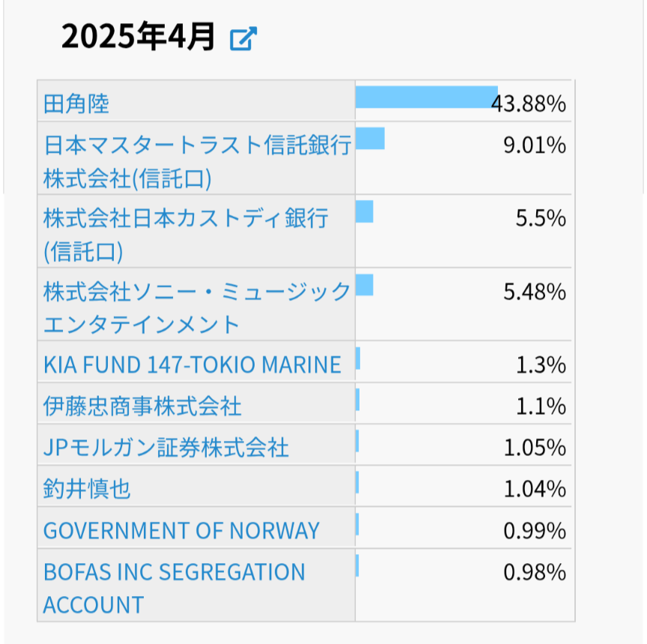
Task: Select the 釣井慎也 shareholder link
Action: 87,489
